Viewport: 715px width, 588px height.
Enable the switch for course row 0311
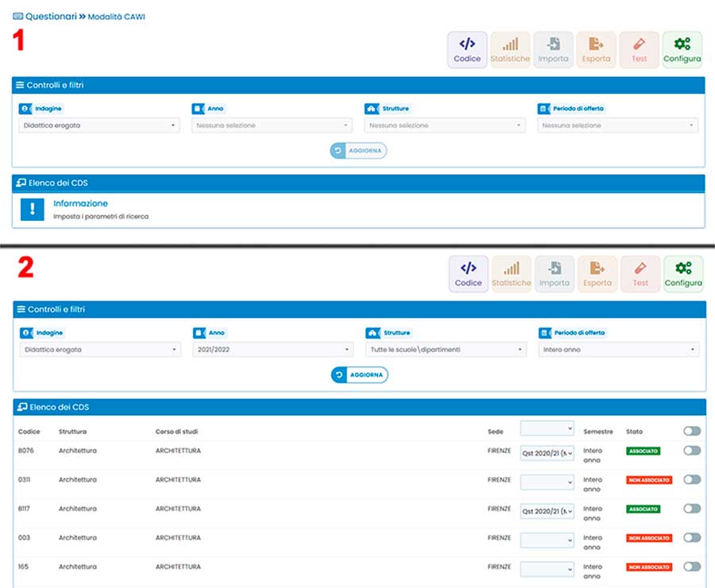(x=692, y=480)
